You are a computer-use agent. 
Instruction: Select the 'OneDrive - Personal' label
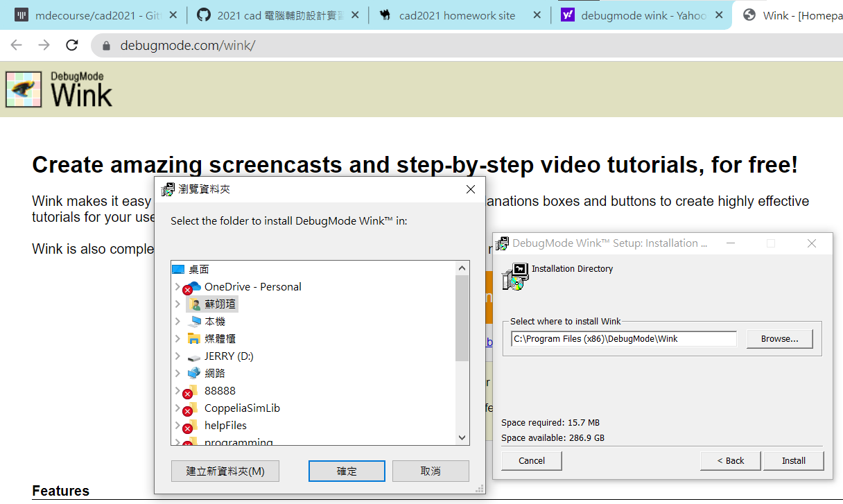coord(253,286)
